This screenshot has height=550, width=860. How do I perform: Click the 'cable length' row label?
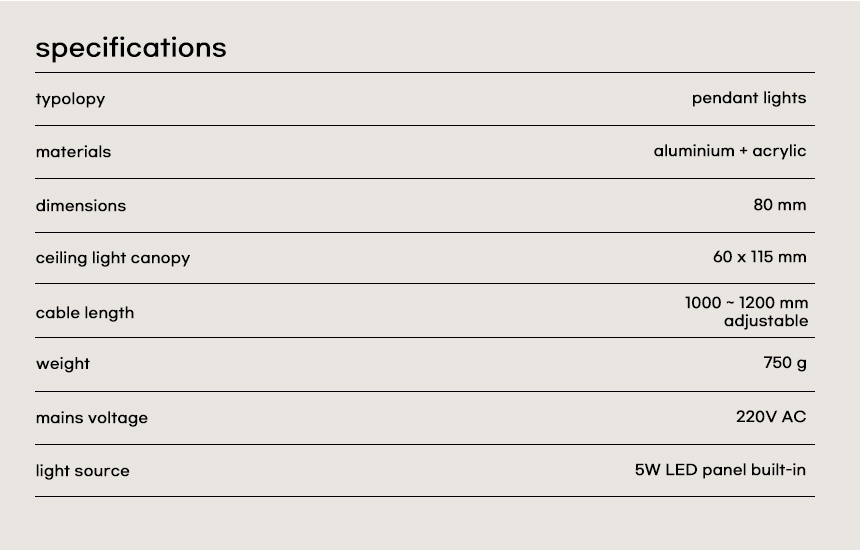pos(85,313)
